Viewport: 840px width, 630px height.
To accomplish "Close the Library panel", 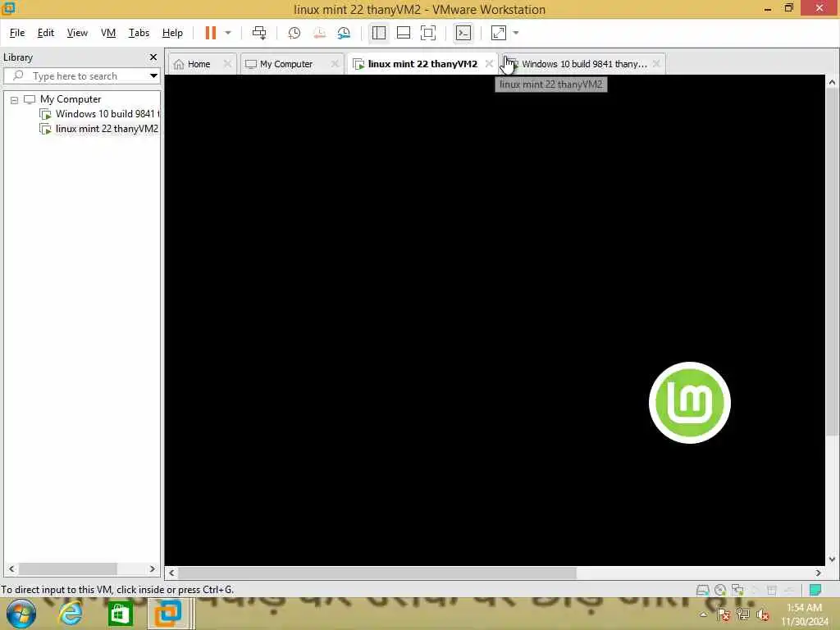I will point(153,57).
